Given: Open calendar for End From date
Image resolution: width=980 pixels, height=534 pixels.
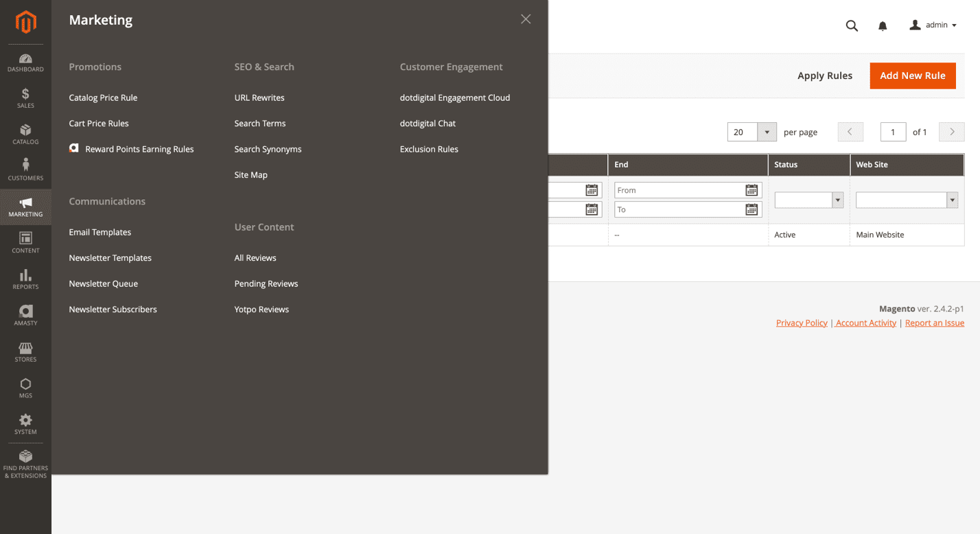Looking at the screenshot, I should (751, 190).
